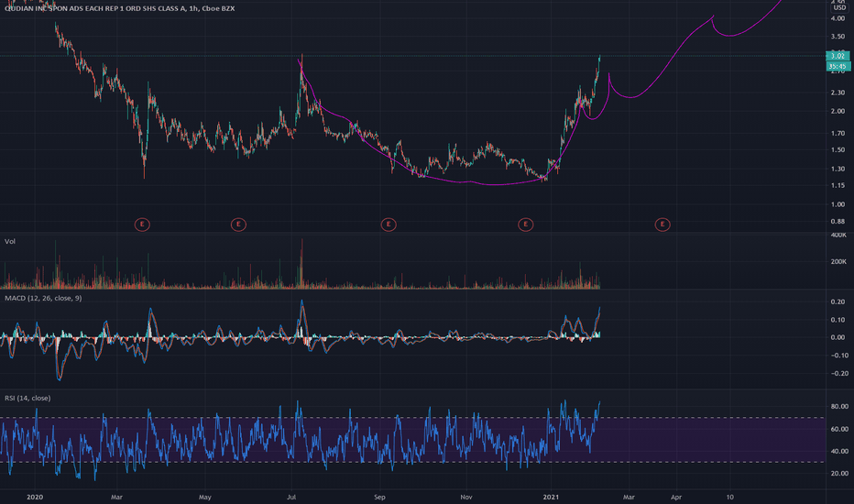This screenshot has height=504, width=854.
Task: Click the May label on the time axis
Action: (204, 497)
